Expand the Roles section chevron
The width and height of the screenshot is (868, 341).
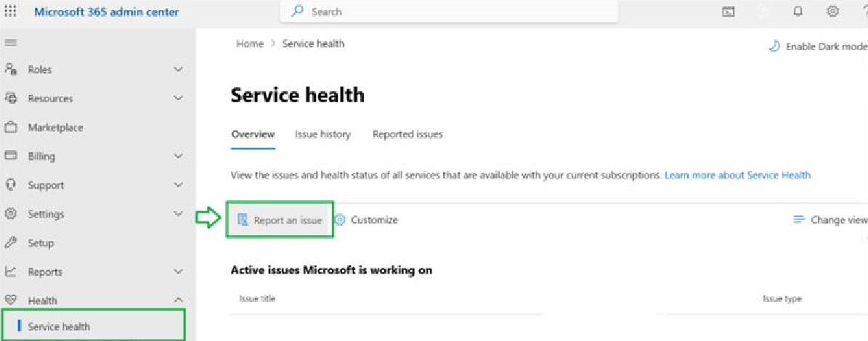pyautogui.click(x=178, y=70)
